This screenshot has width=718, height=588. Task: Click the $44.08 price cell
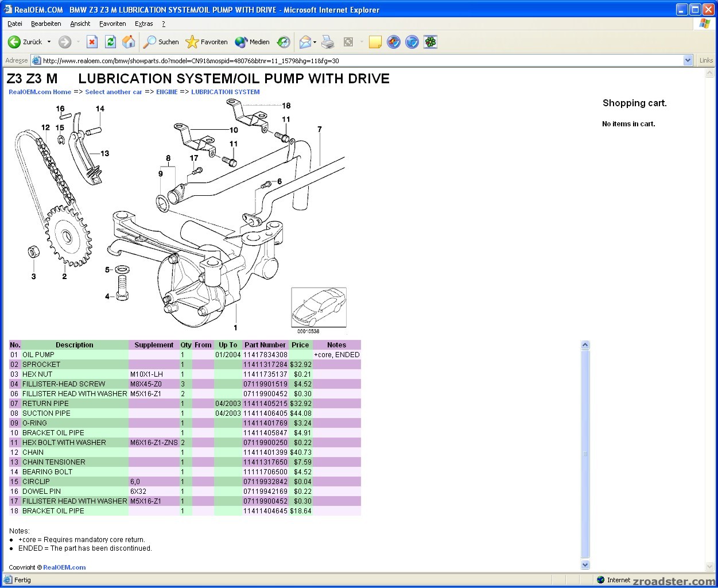[x=301, y=413]
